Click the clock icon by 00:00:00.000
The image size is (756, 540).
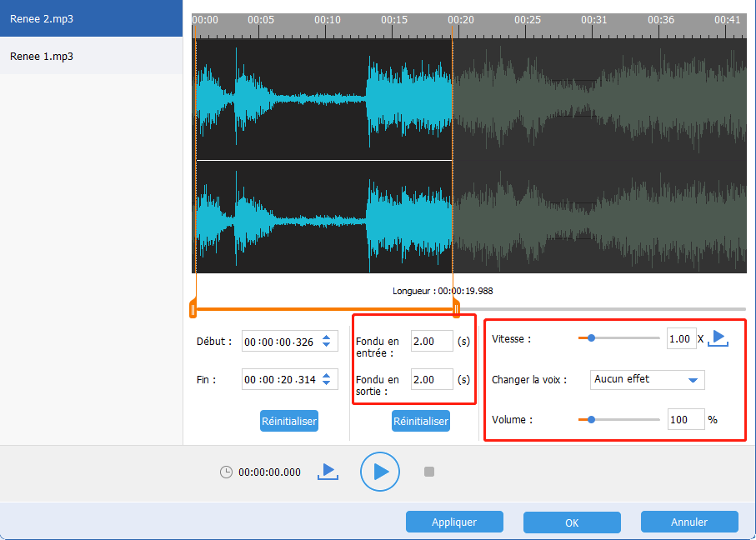coord(226,472)
